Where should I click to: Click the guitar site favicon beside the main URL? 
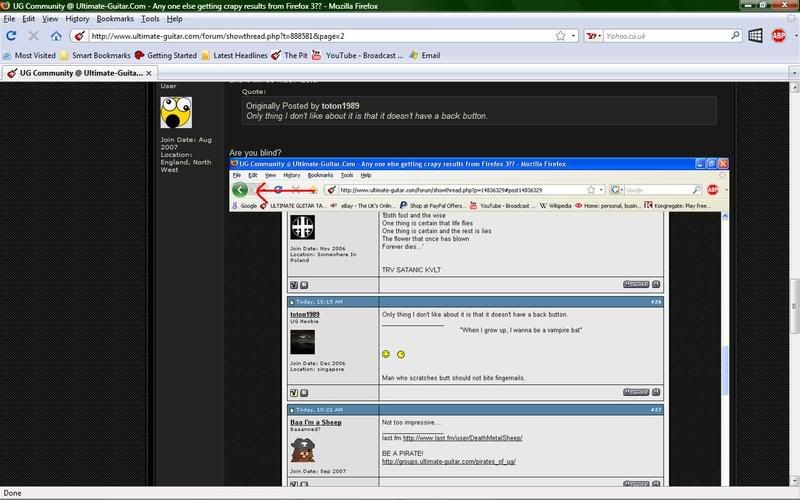click(79, 36)
